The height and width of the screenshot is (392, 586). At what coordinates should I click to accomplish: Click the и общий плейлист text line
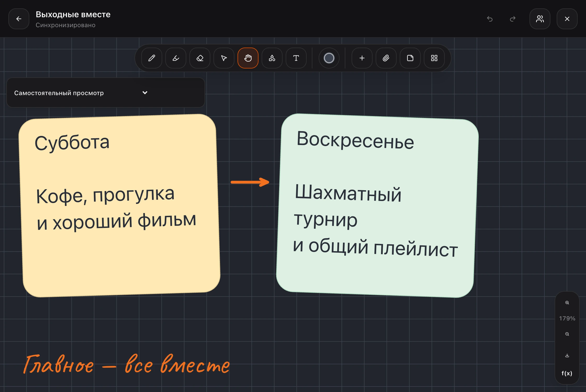(x=375, y=247)
